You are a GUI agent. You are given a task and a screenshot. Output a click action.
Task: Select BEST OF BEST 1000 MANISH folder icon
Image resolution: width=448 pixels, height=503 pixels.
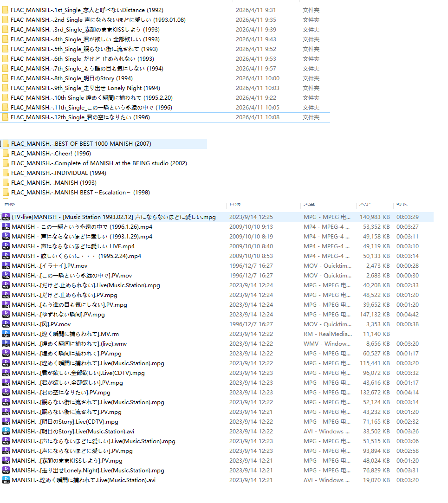coord(6,144)
